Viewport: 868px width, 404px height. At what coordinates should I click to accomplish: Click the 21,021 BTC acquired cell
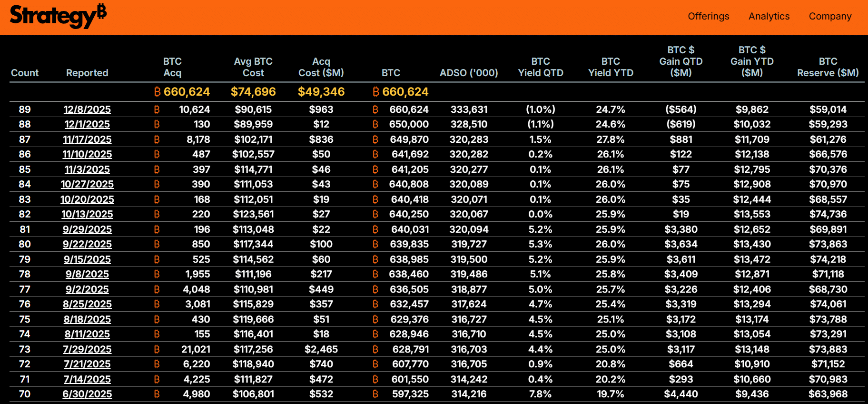pyautogui.click(x=196, y=349)
